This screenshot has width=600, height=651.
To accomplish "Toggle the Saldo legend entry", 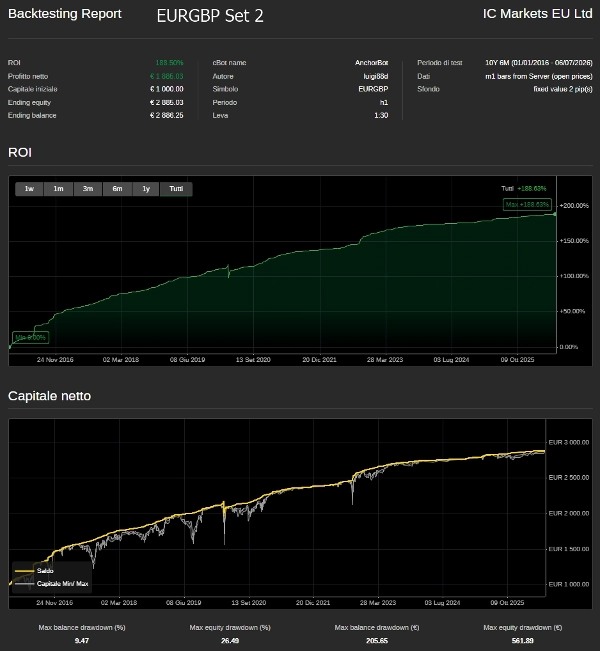I will pos(34,571).
